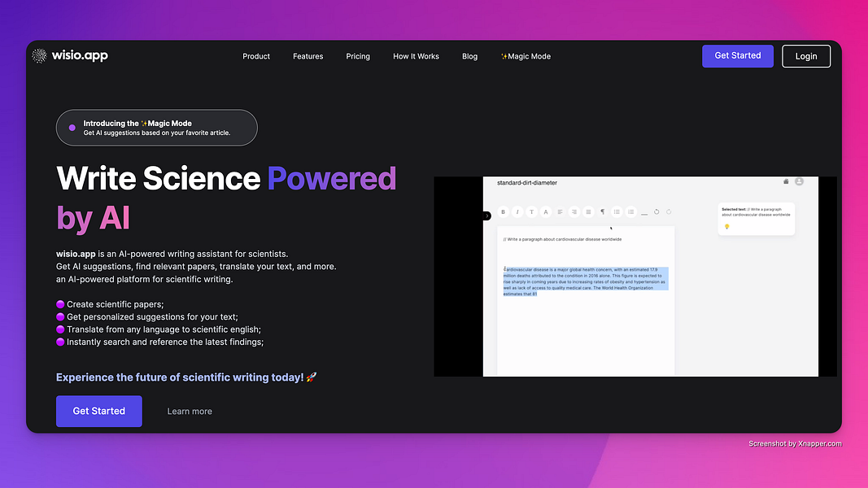868x488 pixels.
Task: Click Translate from any language bullet text
Action: (164, 329)
